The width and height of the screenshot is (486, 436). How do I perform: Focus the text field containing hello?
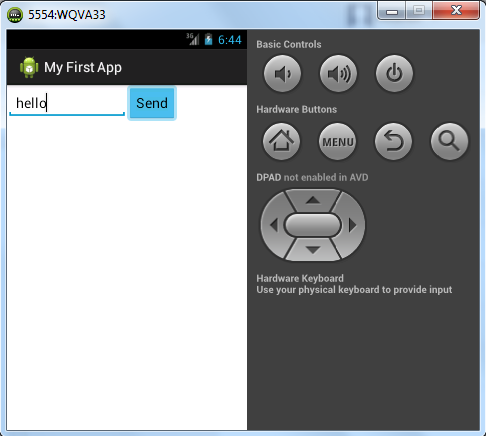67,103
